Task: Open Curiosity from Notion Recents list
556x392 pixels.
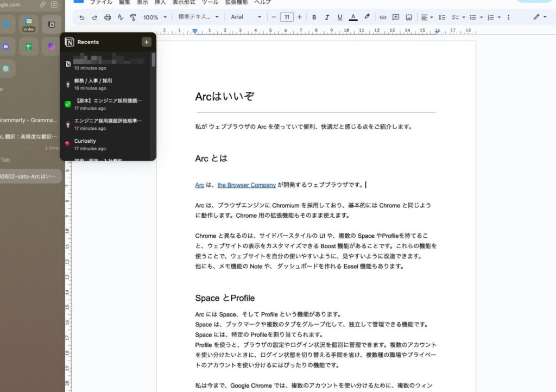Action: pyautogui.click(x=85, y=141)
